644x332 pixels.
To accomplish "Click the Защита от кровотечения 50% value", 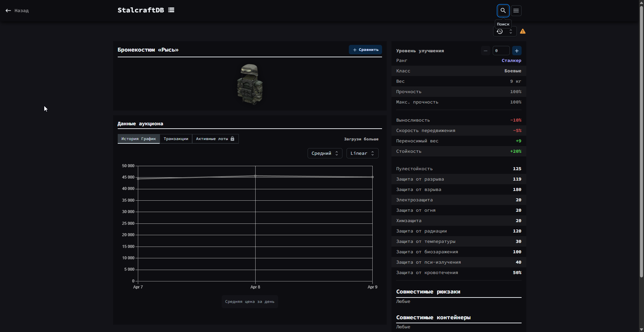I will (x=517, y=273).
